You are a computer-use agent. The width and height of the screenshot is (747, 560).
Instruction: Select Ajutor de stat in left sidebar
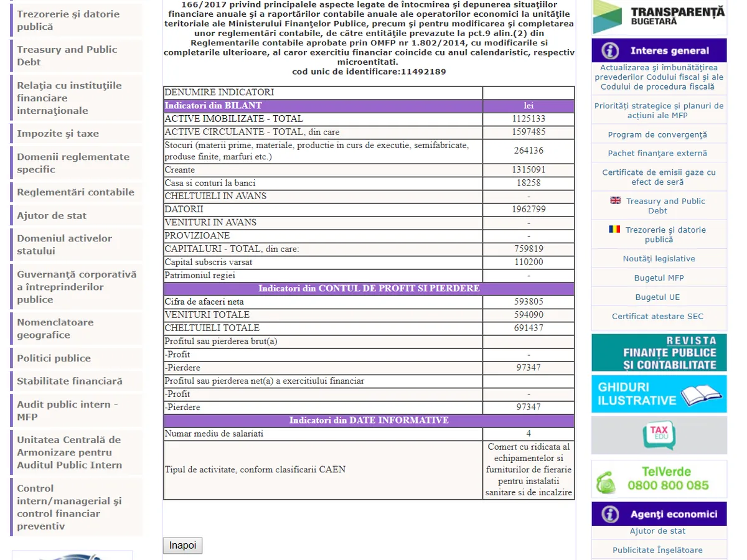pyautogui.click(x=52, y=216)
